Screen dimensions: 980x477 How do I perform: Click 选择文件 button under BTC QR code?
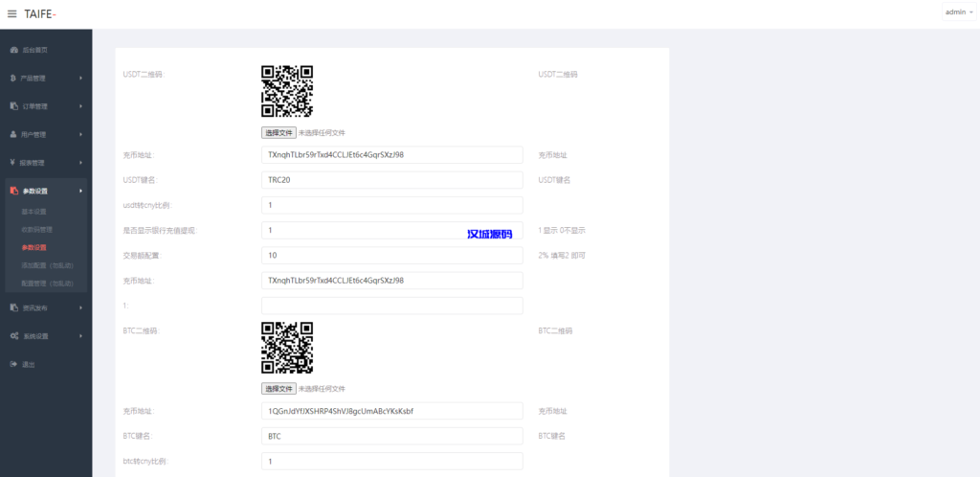(278, 389)
